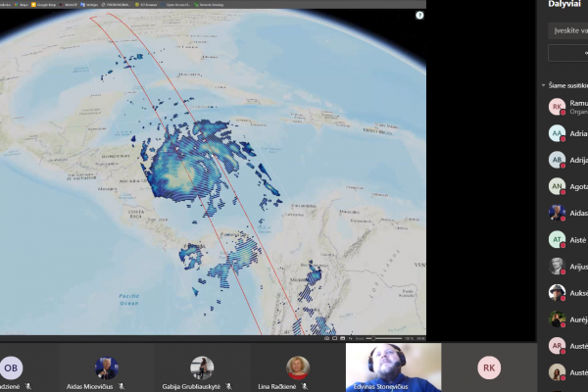Click the help question mark icon on globe
The image size is (588, 392).
pos(419,16)
